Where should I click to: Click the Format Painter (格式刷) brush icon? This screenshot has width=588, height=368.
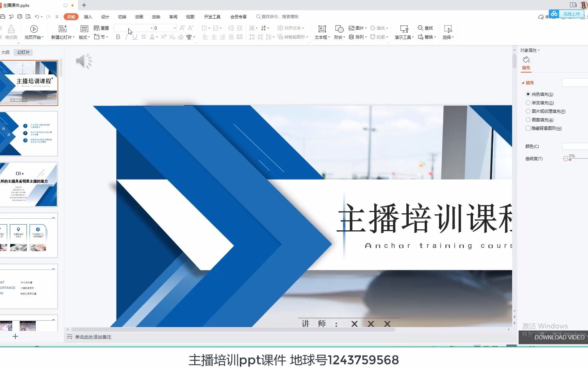tap(11, 29)
